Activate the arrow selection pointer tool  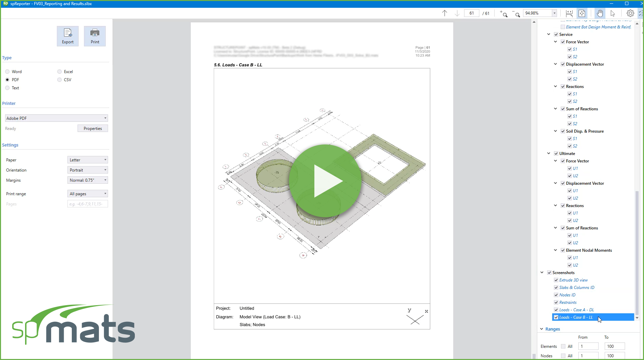[x=612, y=13]
